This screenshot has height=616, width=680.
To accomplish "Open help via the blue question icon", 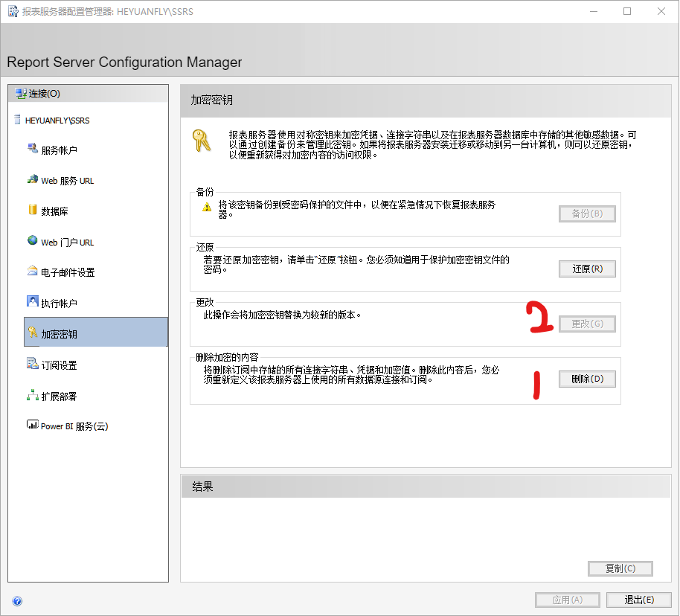I will click(17, 601).
